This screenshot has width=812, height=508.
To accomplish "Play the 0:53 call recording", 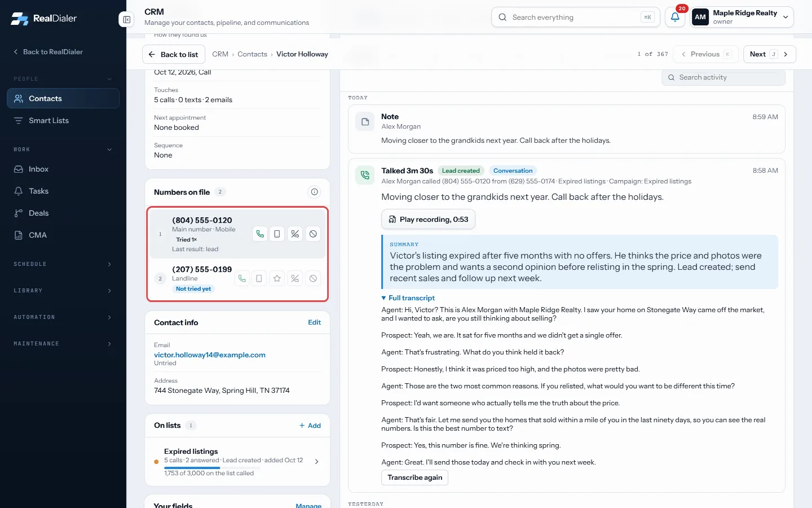I will (x=429, y=220).
